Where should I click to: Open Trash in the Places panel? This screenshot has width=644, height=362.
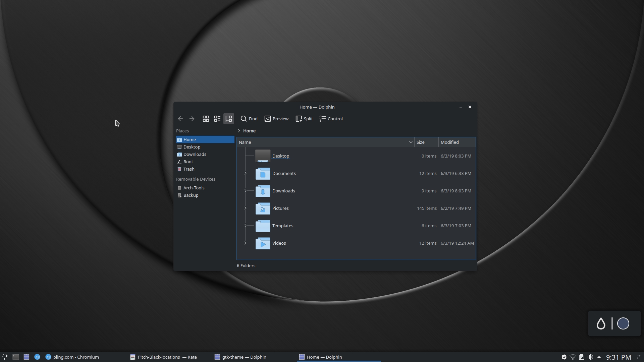pos(205,169)
